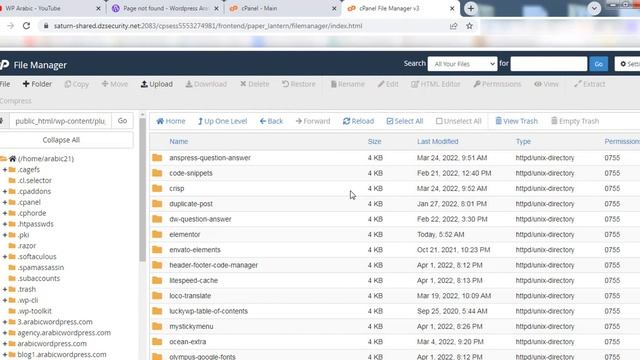
Task: Click the Copy toolbar action
Action: (x=77, y=84)
